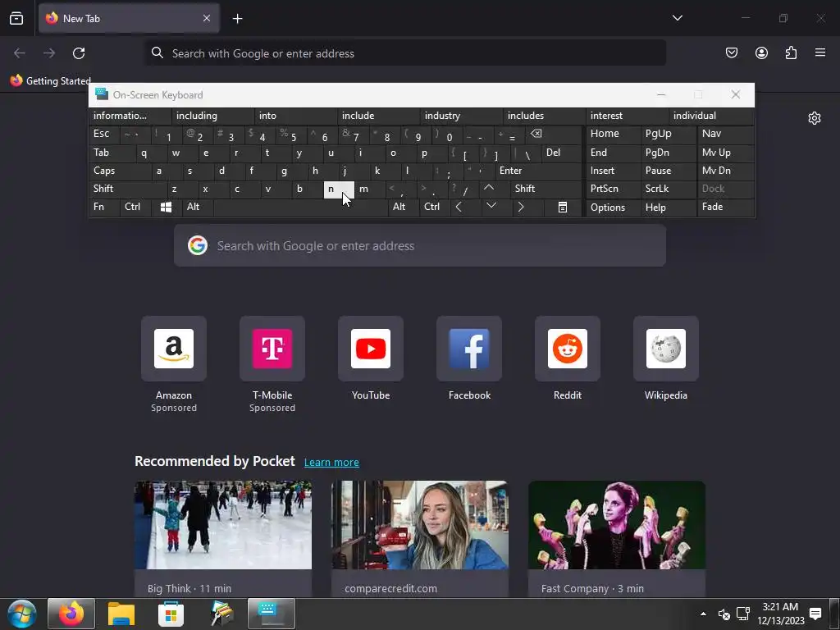Open a new tab with plus button
The height and width of the screenshot is (630, 840).
237,19
